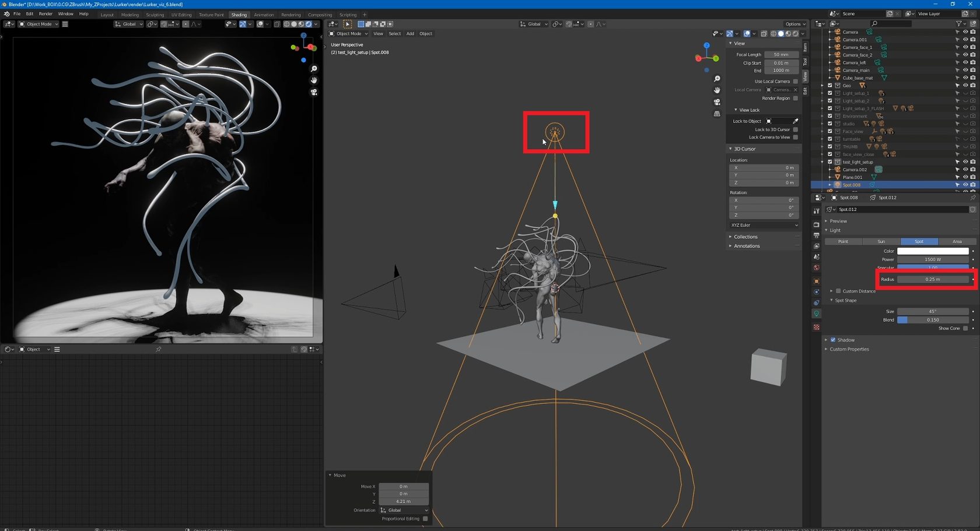This screenshot has width=980, height=531.
Task: Open Orientation Global dropdown in Move panel
Action: (404, 510)
